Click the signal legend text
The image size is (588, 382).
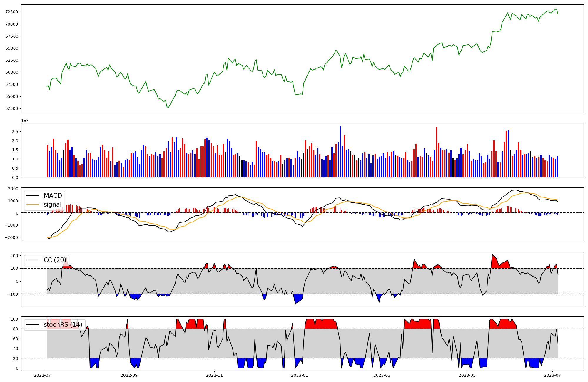[53, 205]
